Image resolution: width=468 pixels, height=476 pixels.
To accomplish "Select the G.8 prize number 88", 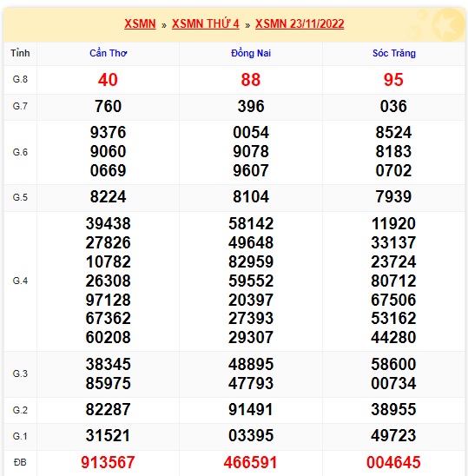I will (251, 80).
